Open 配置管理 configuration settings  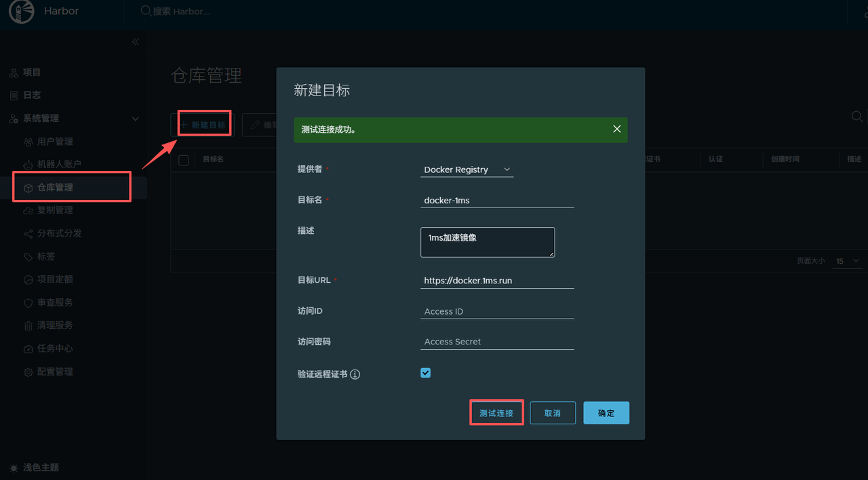point(56,372)
